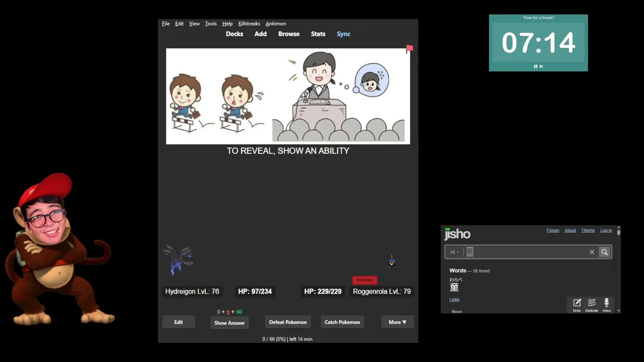This screenshot has width=644, height=362.
Task: Go to Decks in Anki
Action: pos(234,34)
